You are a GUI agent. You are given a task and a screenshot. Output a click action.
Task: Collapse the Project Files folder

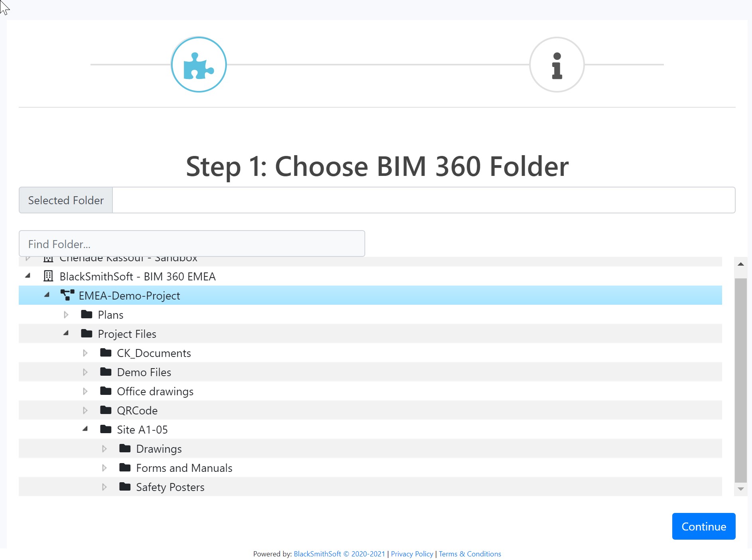pyautogui.click(x=66, y=333)
